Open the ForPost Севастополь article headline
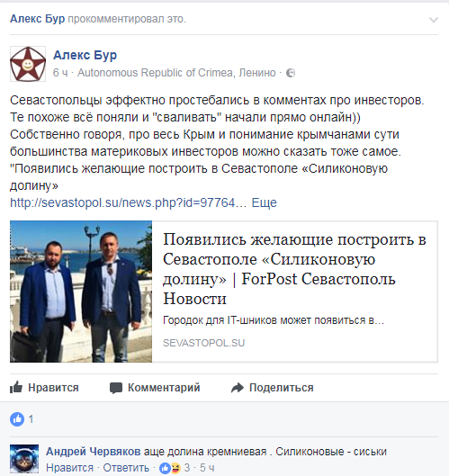This screenshot has width=449, height=476. 294,269
